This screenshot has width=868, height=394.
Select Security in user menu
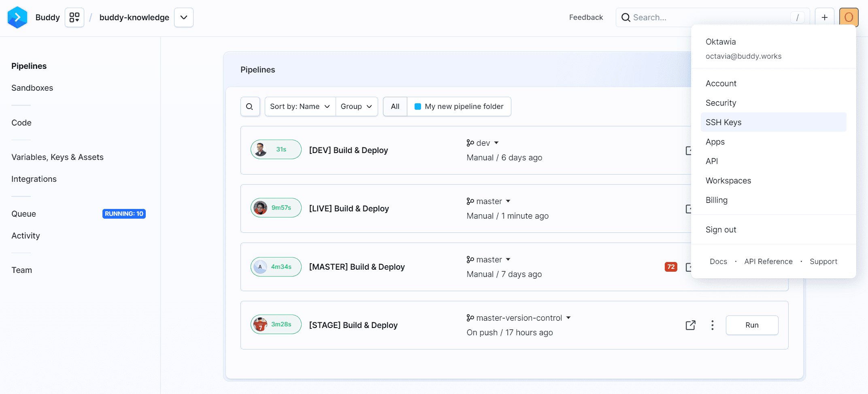click(x=773, y=103)
